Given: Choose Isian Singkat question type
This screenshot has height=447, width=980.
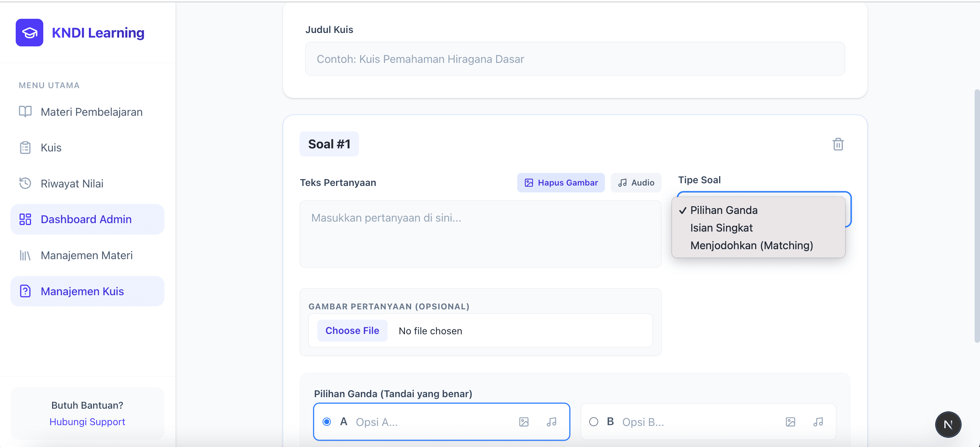Looking at the screenshot, I should pyautogui.click(x=759, y=228).
